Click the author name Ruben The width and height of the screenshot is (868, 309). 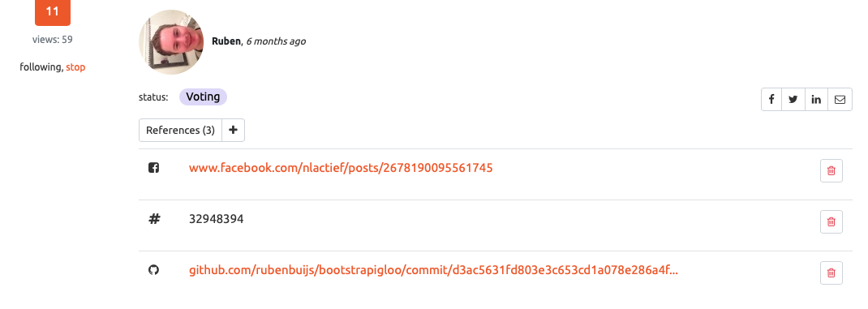(x=227, y=41)
